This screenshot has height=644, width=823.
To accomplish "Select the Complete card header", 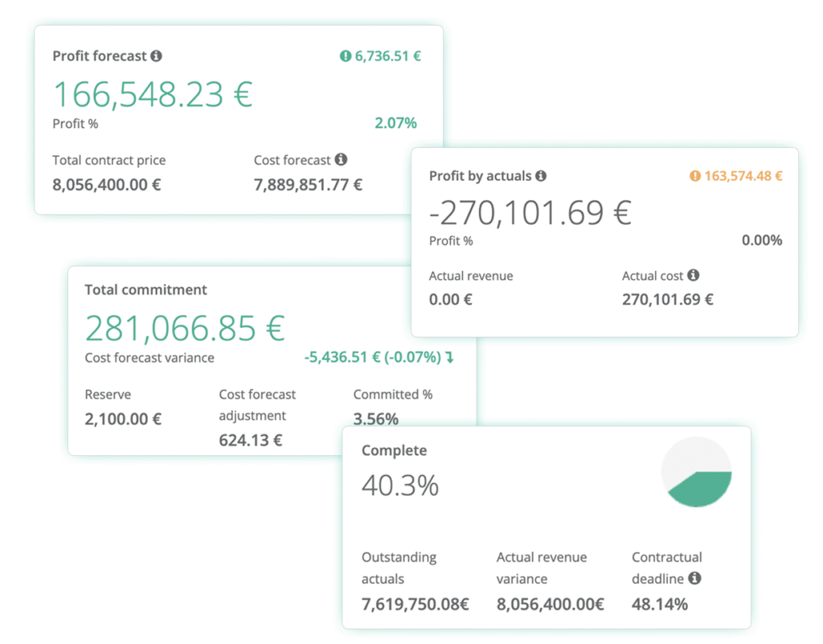I will (x=393, y=450).
